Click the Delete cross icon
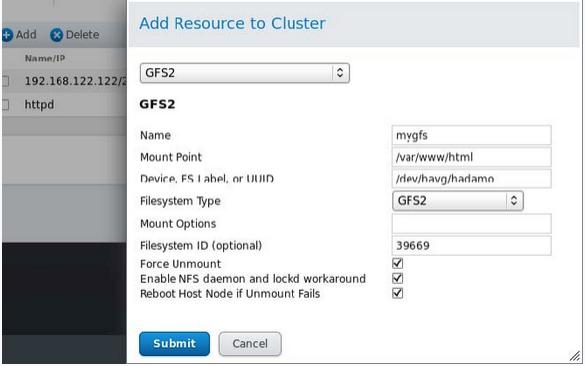Screen dimensions: 585x366 tap(56, 35)
